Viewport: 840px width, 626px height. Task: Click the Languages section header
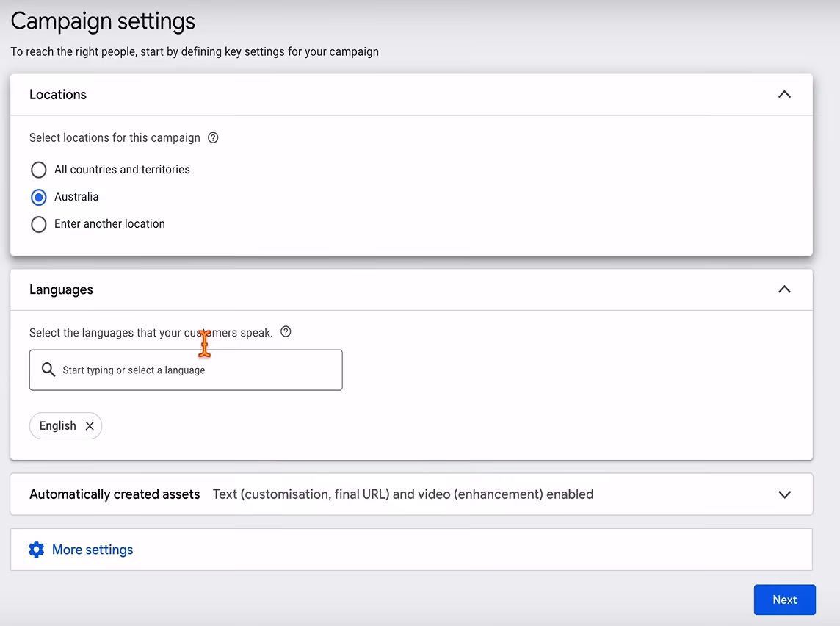411,289
